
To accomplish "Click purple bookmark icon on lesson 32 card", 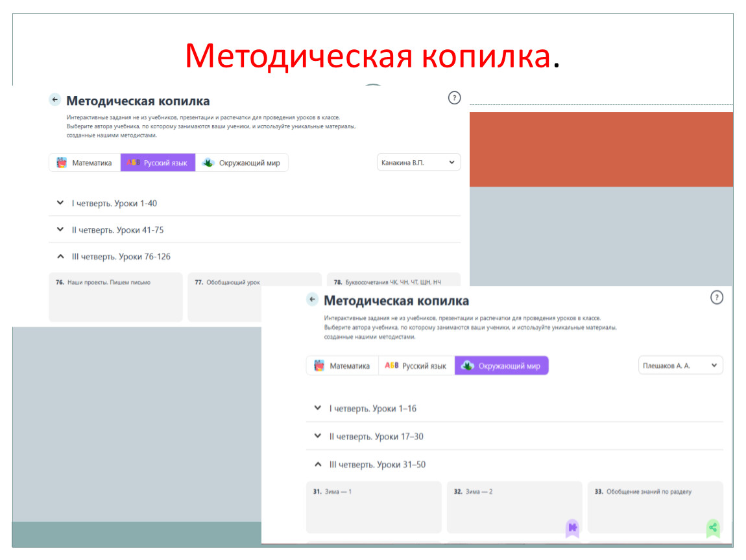I will click(x=572, y=528).
